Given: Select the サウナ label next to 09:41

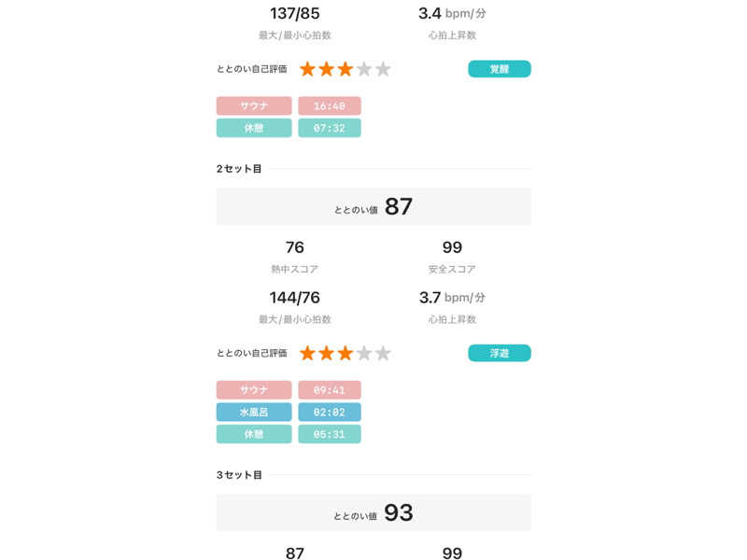Looking at the screenshot, I should pos(254,390).
